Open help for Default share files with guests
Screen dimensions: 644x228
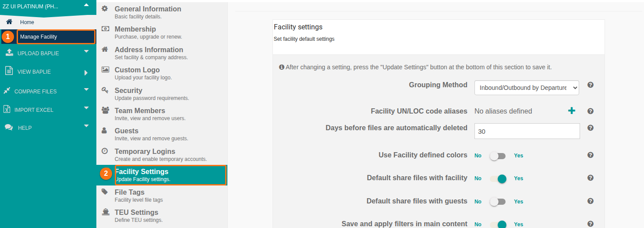point(590,201)
